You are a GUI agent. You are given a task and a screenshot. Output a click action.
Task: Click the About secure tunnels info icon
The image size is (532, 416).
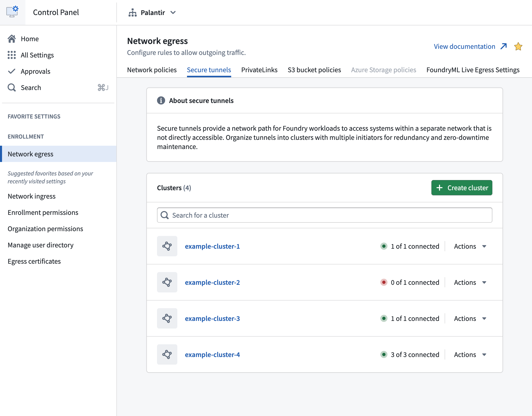[161, 100]
